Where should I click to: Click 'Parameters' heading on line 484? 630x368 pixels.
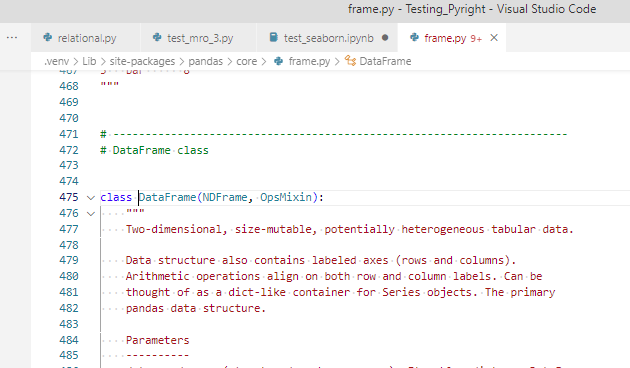[x=158, y=340]
